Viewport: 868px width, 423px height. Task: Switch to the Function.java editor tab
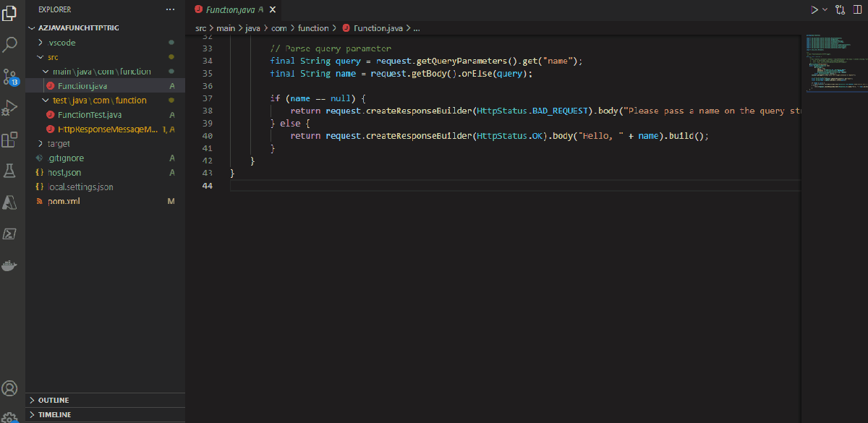click(235, 9)
